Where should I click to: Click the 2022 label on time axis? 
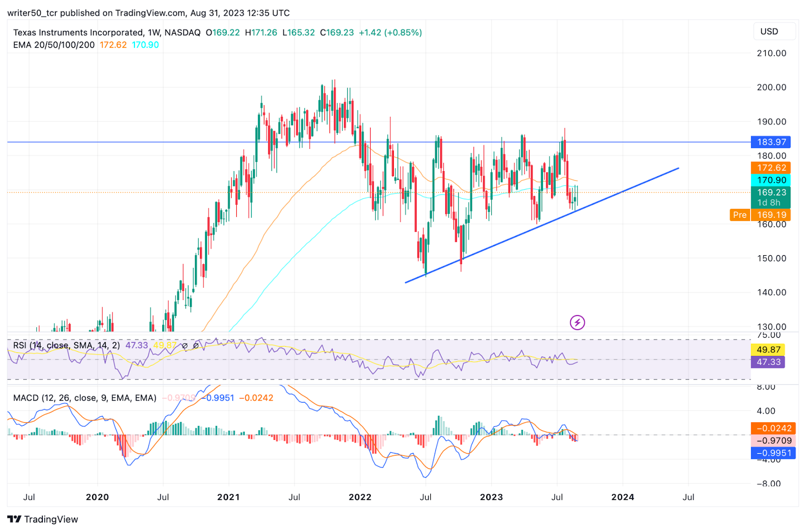[360, 497]
